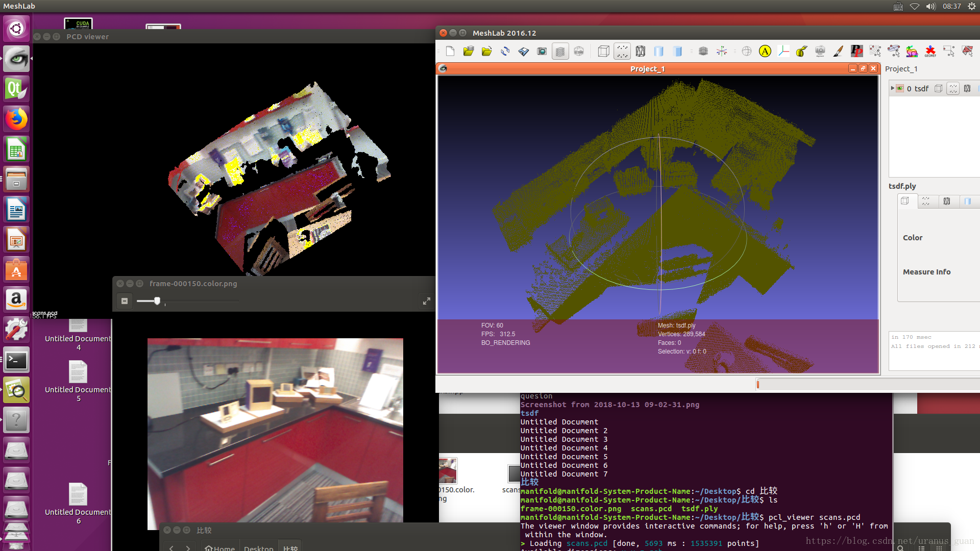Select the paintbrush Z-painting tool
The image size is (980, 551).
[x=838, y=51]
